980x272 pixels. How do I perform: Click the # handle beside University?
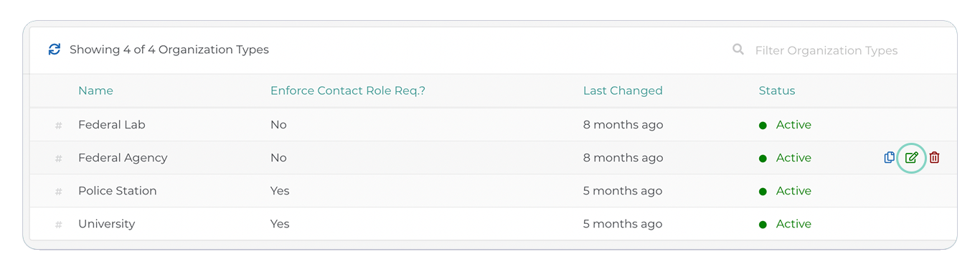coord(59,225)
